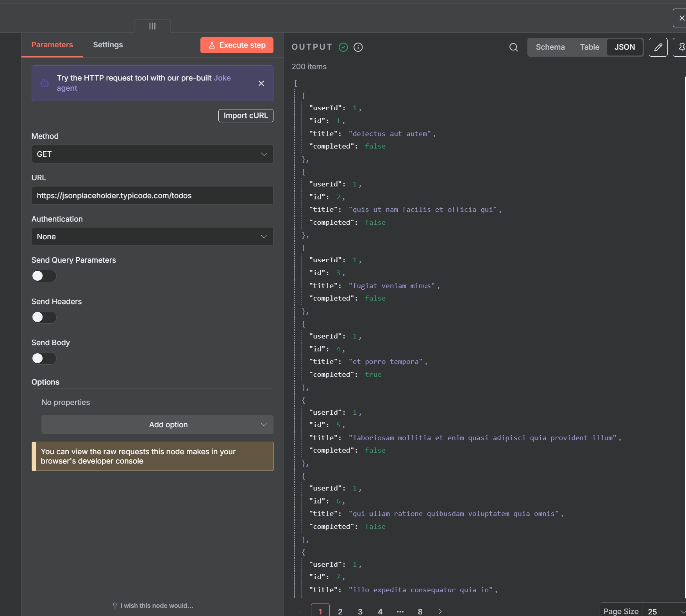
Task: Click the info icon next to OUTPUT
Action: (x=358, y=47)
